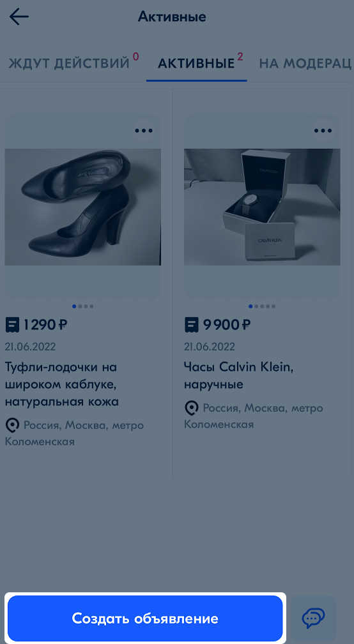354x644 pixels.
Task: Tap location pin icon on watch listing
Action: pyautogui.click(x=191, y=408)
